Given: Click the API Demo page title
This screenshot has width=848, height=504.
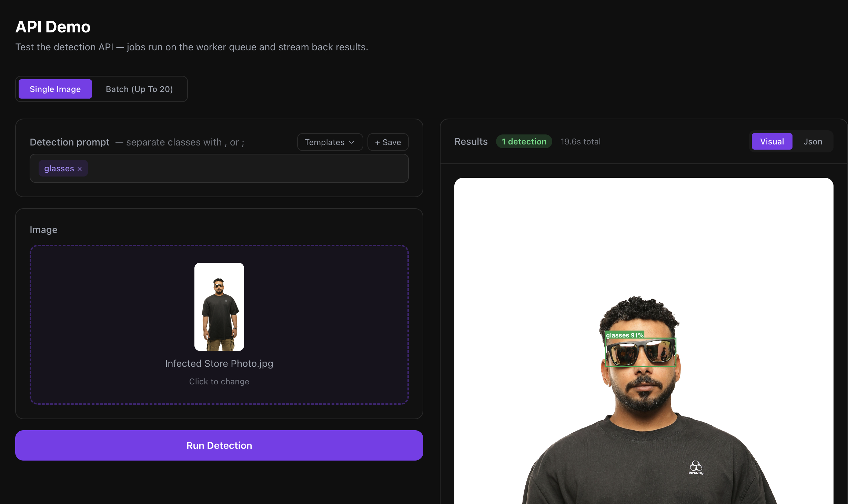Looking at the screenshot, I should click(x=53, y=26).
